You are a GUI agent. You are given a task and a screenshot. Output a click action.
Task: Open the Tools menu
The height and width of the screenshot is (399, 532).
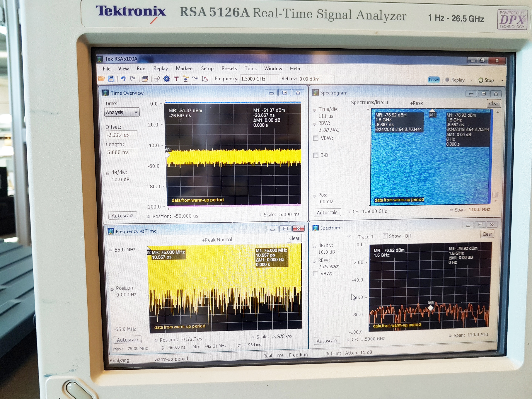coord(251,68)
